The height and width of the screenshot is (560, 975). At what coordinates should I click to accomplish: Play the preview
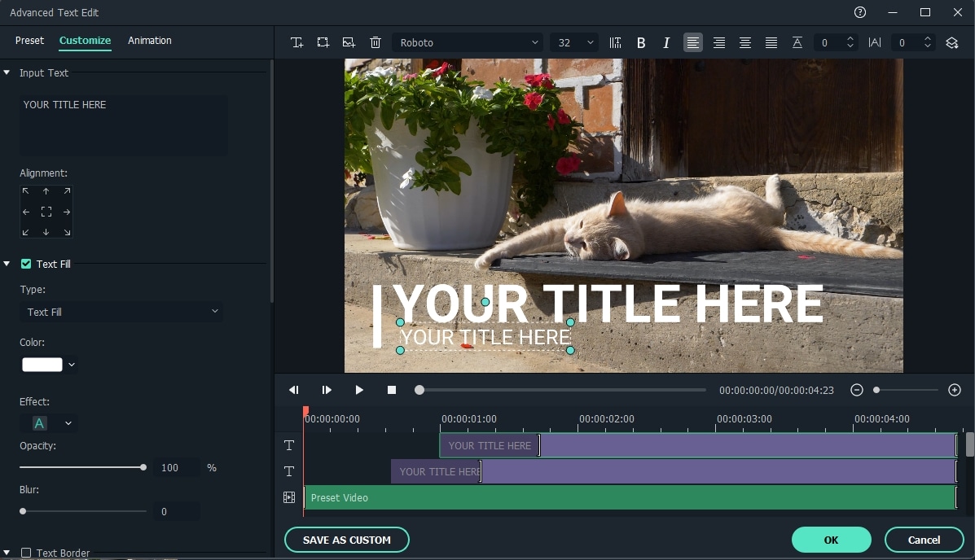(x=358, y=390)
